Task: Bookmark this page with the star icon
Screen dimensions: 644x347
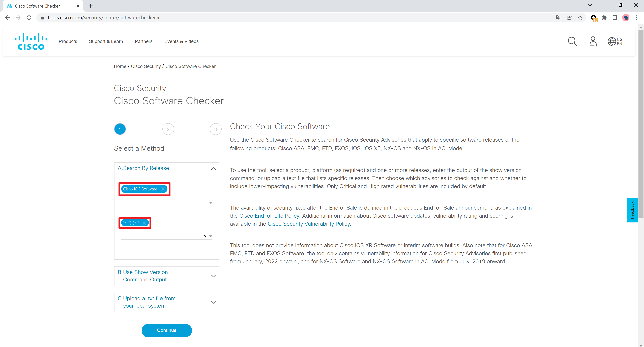Action: coord(580,18)
